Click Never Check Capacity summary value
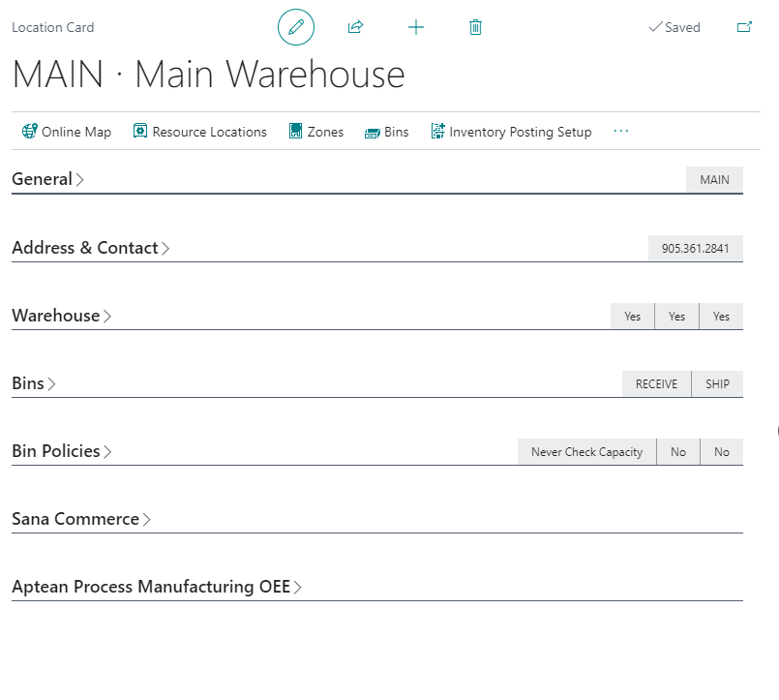 (586, 452)
